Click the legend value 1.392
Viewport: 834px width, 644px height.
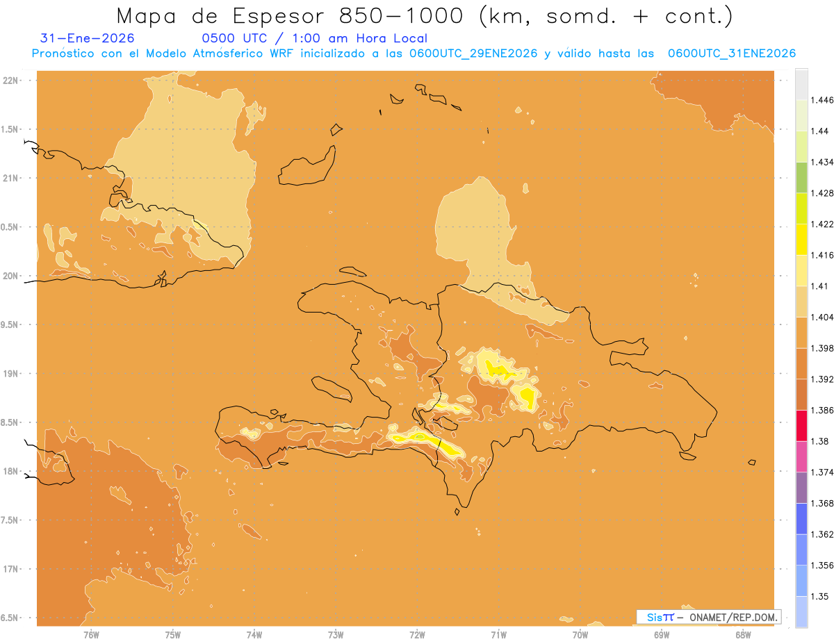821,379
